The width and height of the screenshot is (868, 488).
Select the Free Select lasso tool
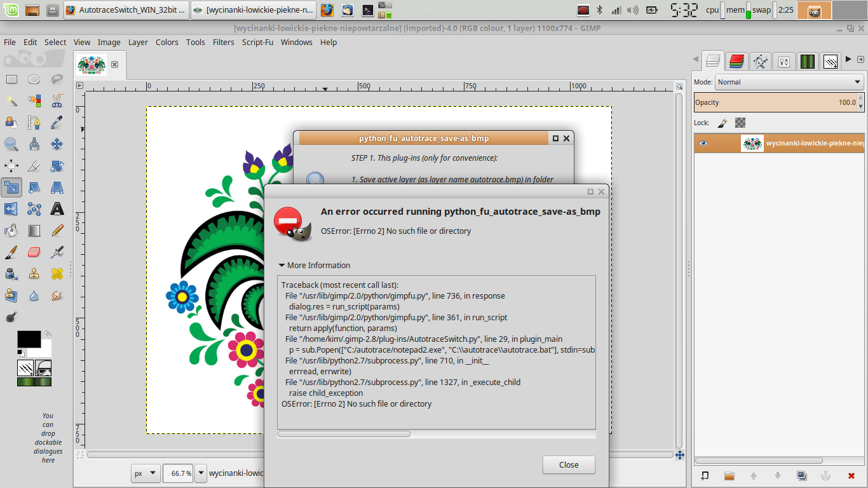point(57,79)
